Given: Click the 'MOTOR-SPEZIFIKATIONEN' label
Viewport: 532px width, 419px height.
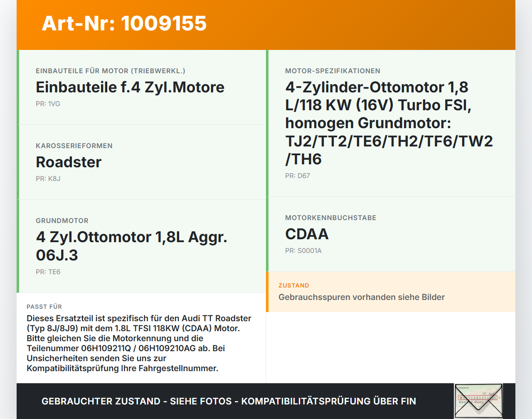Looking at the screenshot, I should (332, 71).
